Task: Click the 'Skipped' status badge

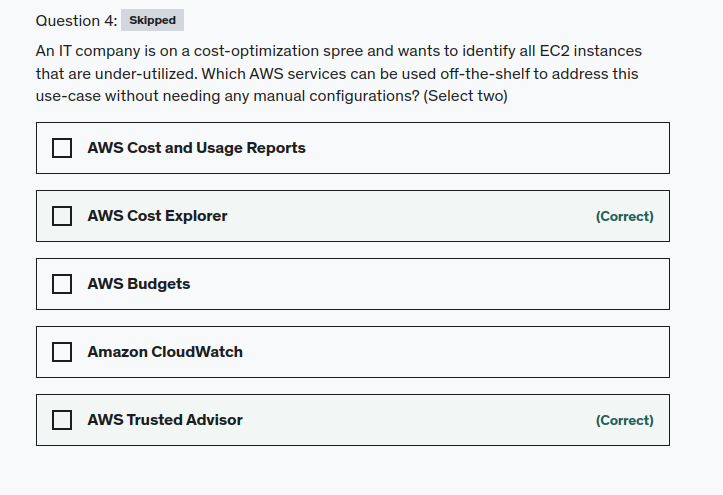Action: pos(152,20)
